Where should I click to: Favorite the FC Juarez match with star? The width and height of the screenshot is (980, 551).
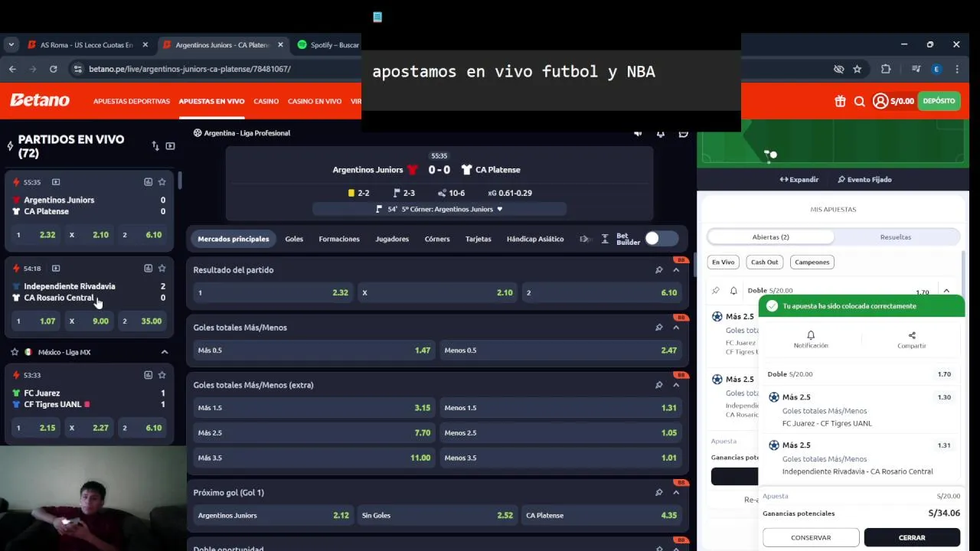pyautogui.click(x=162, y=375)
